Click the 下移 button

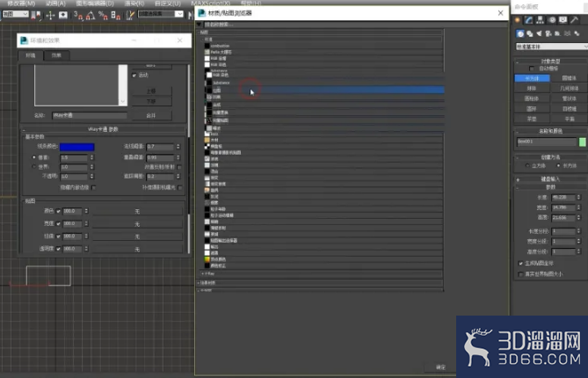click(x=151, y=102)
